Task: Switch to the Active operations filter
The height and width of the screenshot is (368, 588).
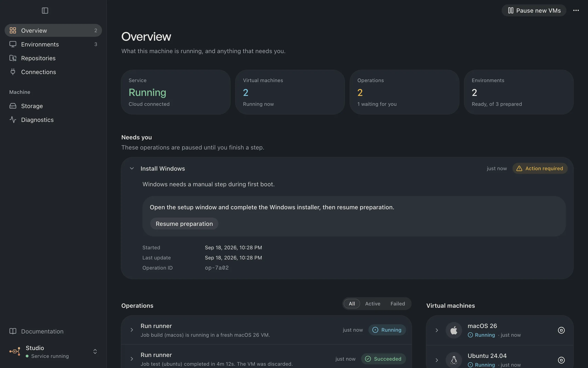Action: (373, 304)
